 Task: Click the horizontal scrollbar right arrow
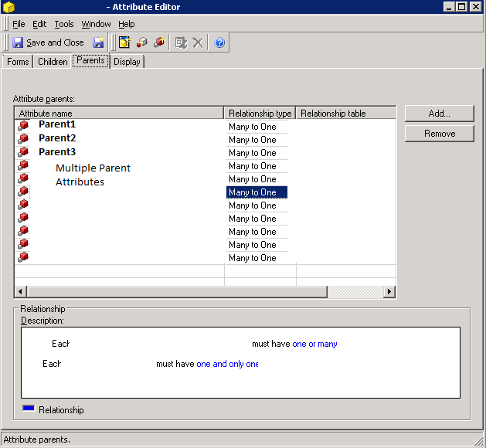389,292
